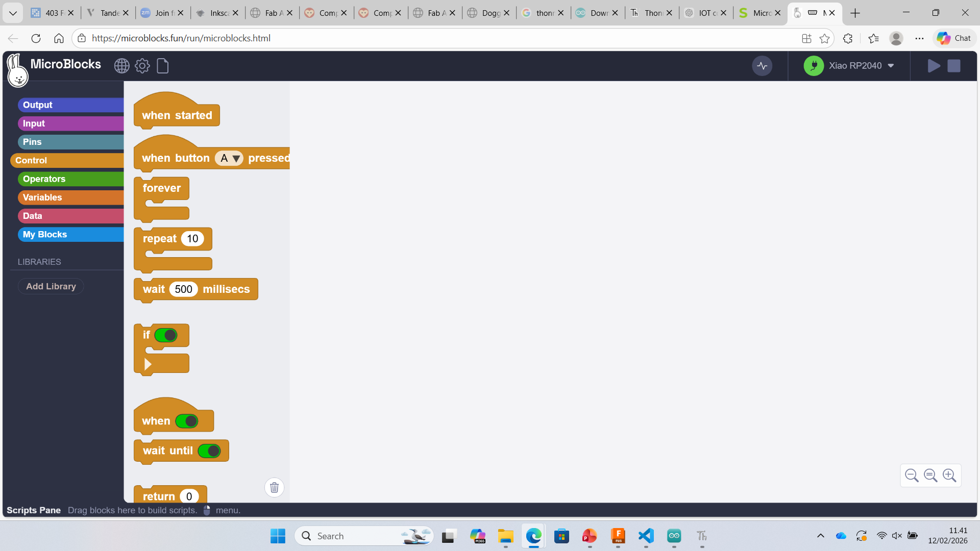Expand the Xiao RP2040 board dropdown
Viewport: 980px width, 551px height.
click(x=891, y=66)
